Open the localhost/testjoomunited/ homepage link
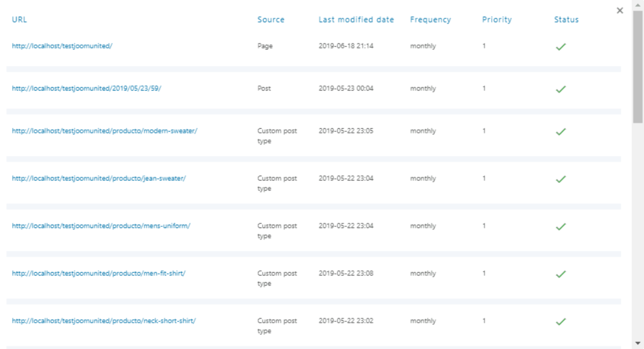The height and width of the screenshot is (349, 644). click(62, 46)
